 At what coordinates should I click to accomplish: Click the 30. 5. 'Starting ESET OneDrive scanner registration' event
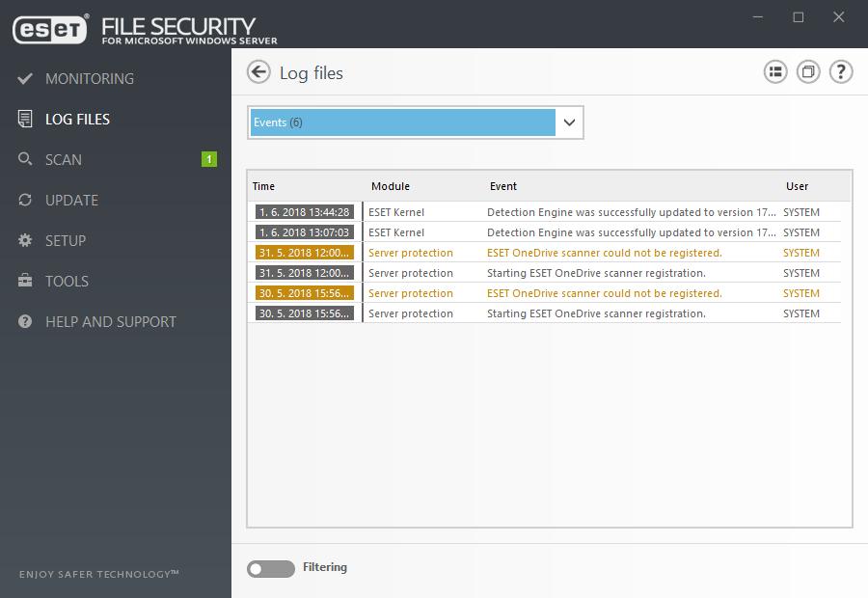coord(596,313)
